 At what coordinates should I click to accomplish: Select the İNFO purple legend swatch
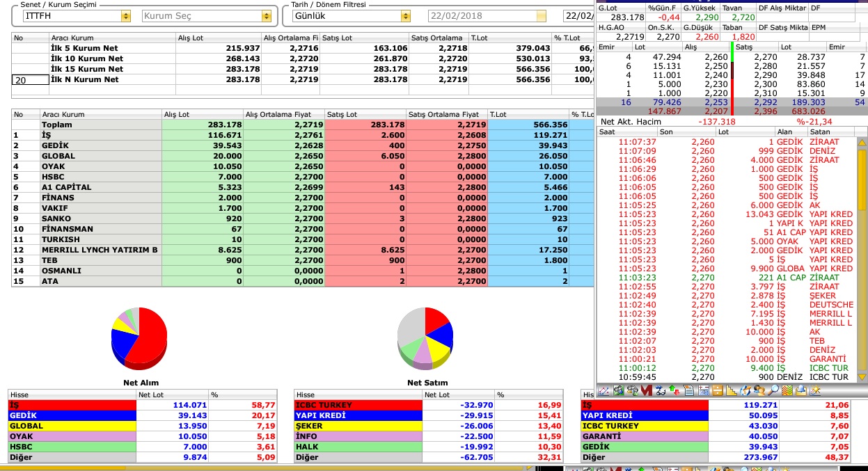click(358, 436)
